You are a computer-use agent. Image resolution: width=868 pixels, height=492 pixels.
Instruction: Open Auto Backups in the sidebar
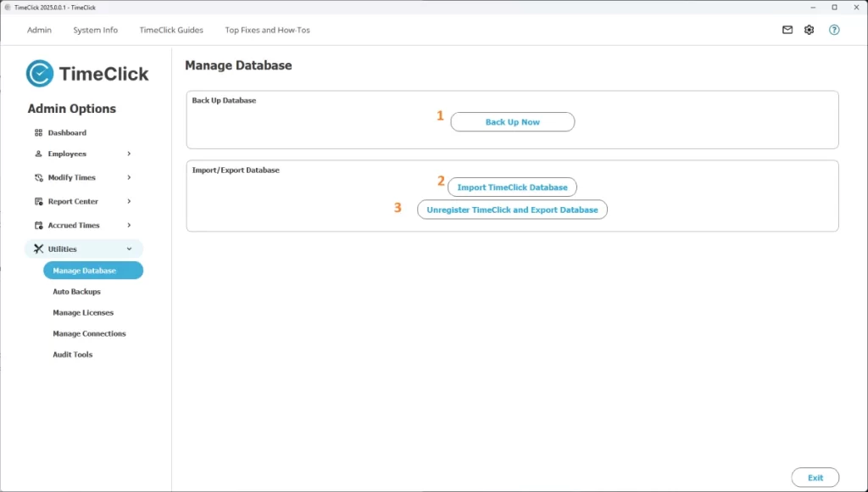(75, 291)
